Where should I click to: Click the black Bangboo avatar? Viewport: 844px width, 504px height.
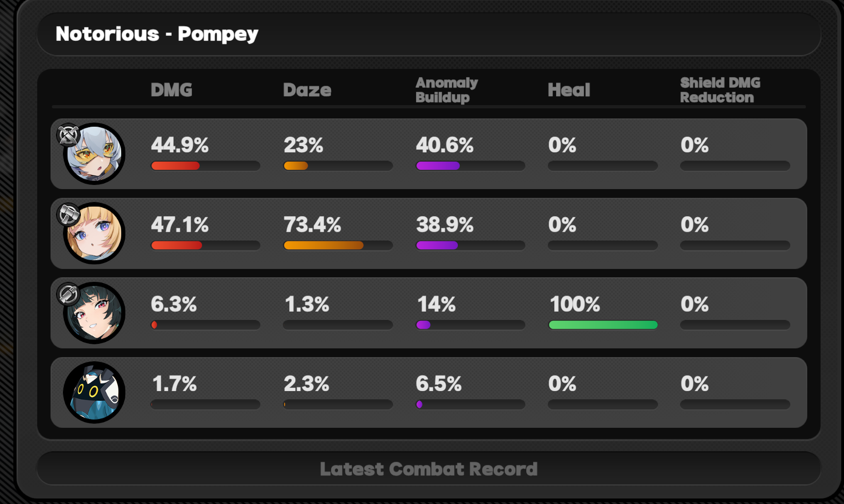pyautogui.click(x=94, y=392)
